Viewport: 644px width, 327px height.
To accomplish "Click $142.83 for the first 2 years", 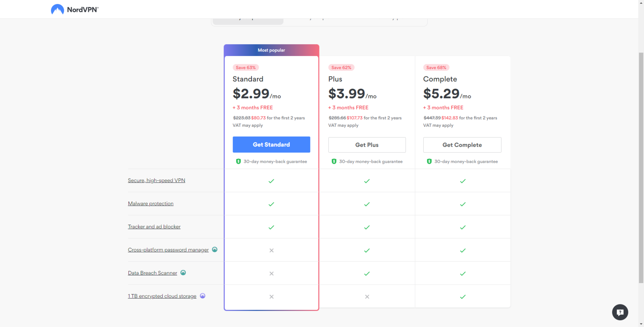I will [469, 118].
